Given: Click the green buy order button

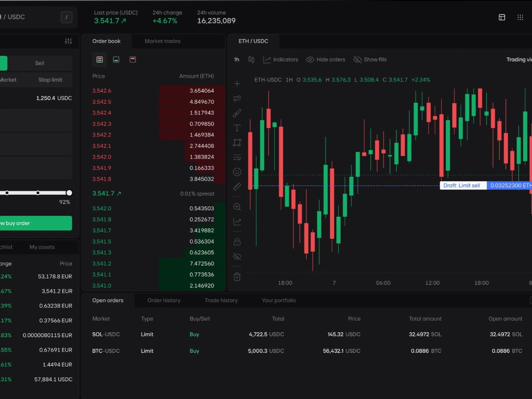Looking at the screenshot, I should 35,223.
